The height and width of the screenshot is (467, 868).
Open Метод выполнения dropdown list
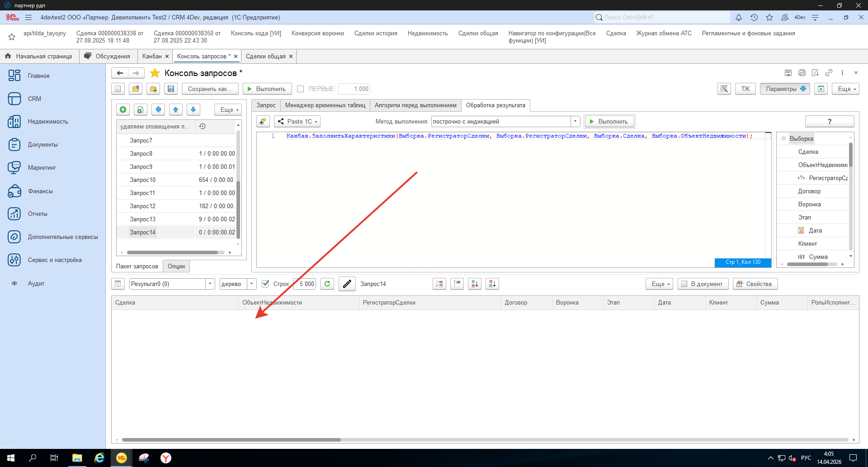coord(575,121)
